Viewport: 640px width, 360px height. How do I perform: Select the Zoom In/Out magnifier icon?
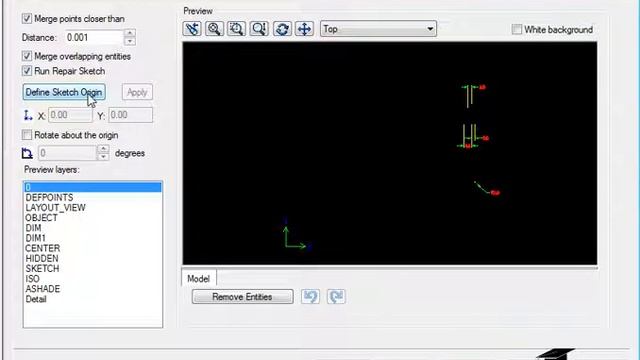click(259, 29)
